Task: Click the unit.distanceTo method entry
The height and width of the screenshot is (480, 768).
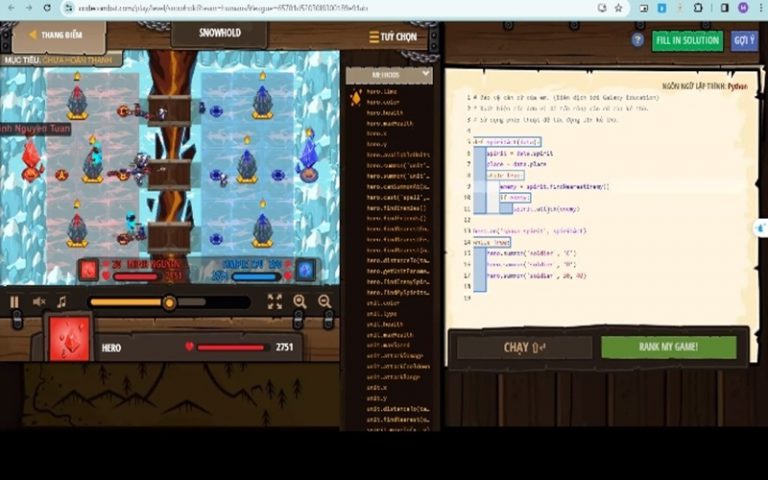Action: [398, 409]
